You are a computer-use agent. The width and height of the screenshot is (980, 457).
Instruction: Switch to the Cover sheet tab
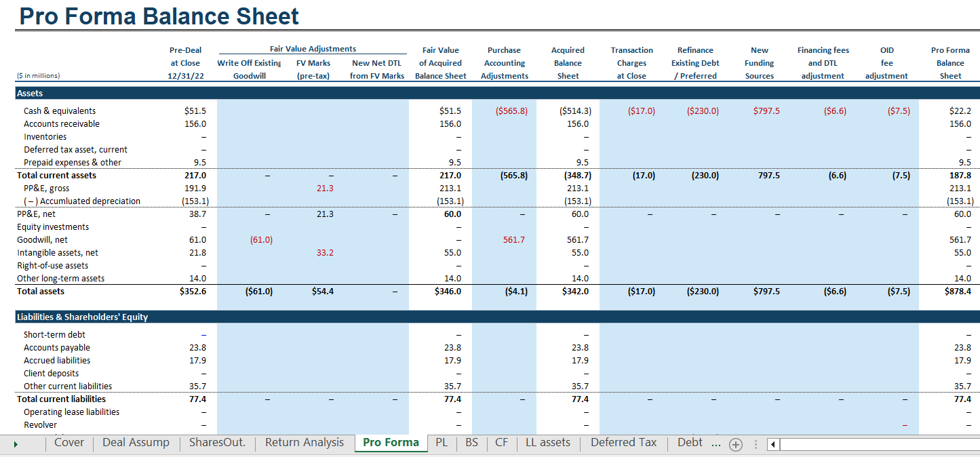pos(68,443)
